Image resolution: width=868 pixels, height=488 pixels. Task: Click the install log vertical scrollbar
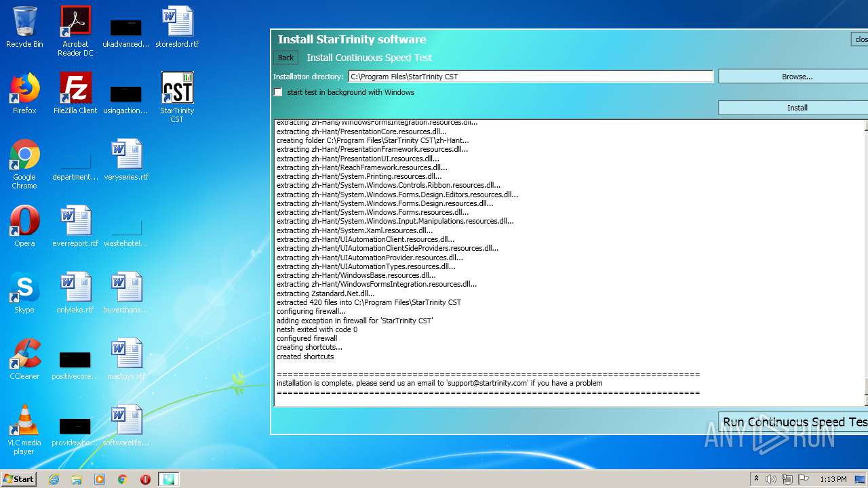click(x=866, y=262)
